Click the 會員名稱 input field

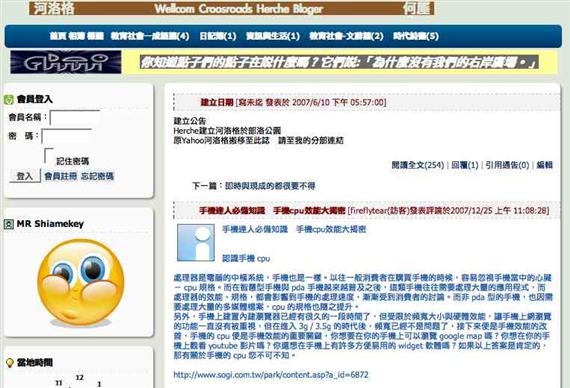click(x=75, y=117)
